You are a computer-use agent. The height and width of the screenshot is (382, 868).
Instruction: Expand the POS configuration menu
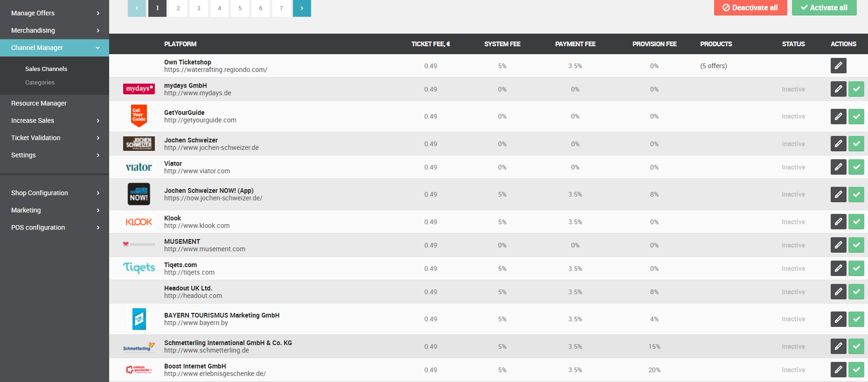[55, 227]
